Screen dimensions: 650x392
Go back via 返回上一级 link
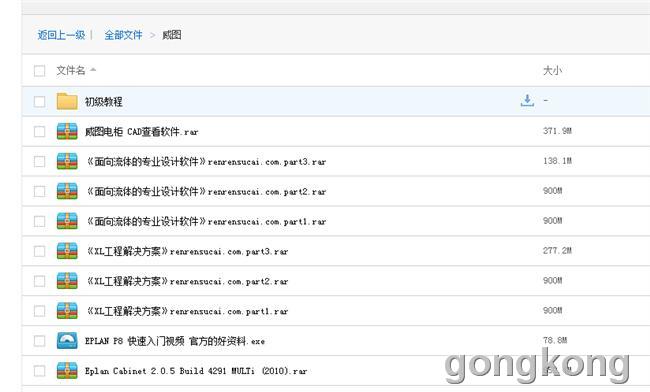pyautogui.click(x=61, y=35)
